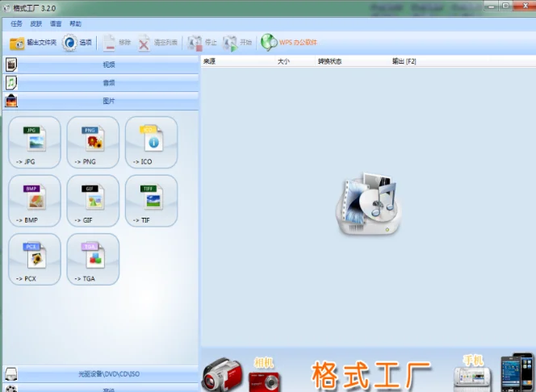Select the -> JPG conversion icon
Image resolution: width=536 pixels, height=392 pixels.
click(x=35, y=143)
